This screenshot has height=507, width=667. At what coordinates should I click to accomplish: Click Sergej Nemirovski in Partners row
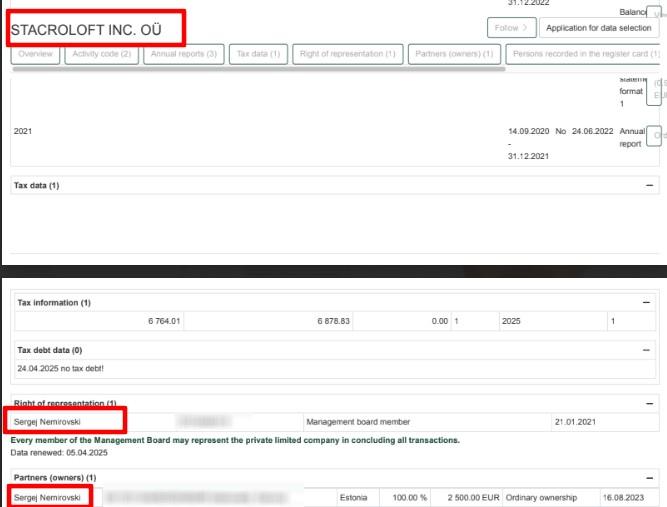(x=47, y=498)
